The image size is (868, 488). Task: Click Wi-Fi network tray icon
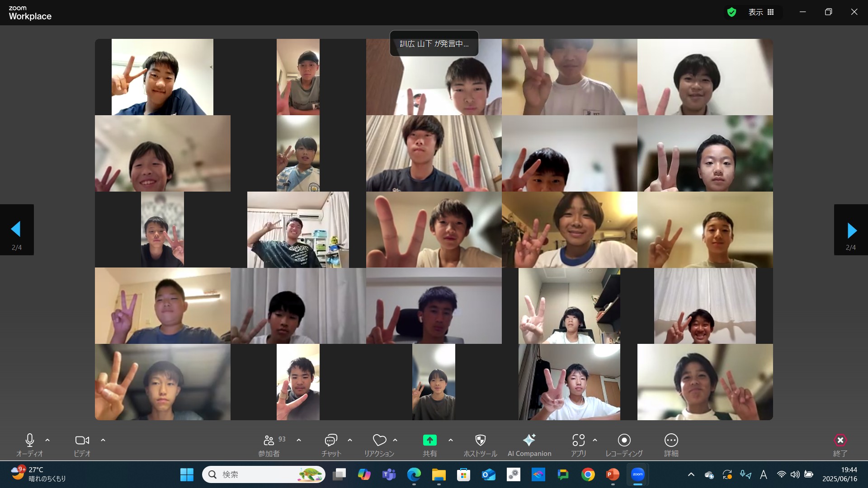(781, 474)
